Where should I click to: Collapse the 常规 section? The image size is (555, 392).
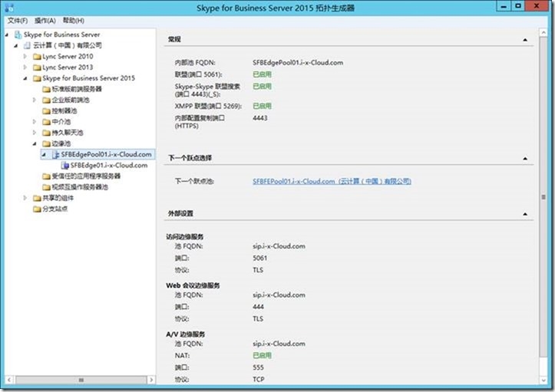pyautogui.click(x=525, y=40)
